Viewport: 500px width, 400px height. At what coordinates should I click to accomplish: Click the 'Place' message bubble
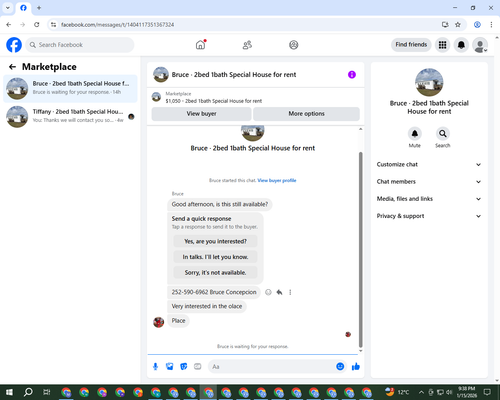coord(178,321)
